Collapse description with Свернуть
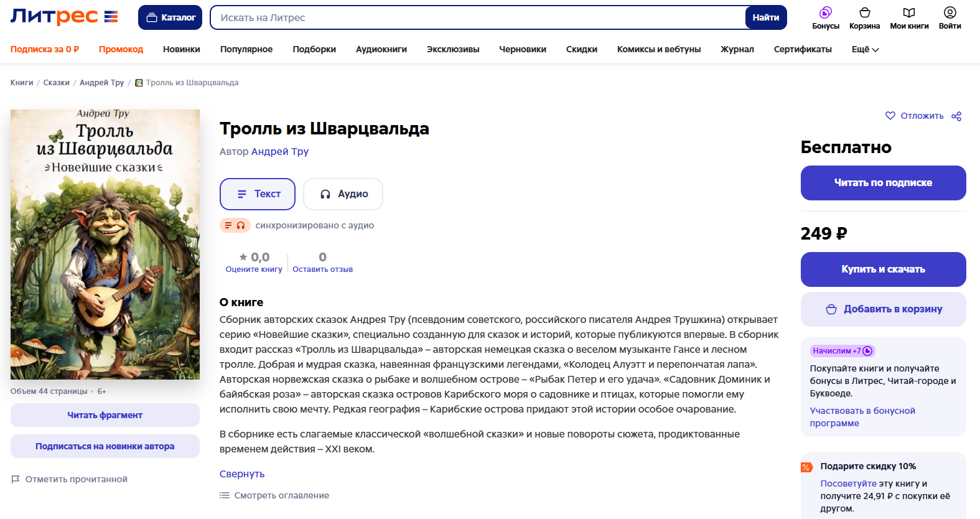The height and width of the screenshot is (519, 980). click(242, 474)
